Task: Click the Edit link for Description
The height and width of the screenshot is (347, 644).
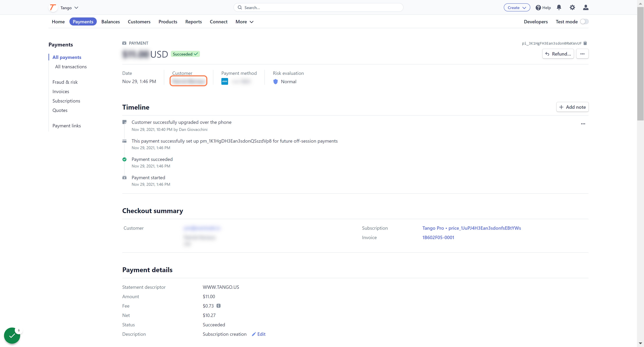Action: (x=261, y=334)
